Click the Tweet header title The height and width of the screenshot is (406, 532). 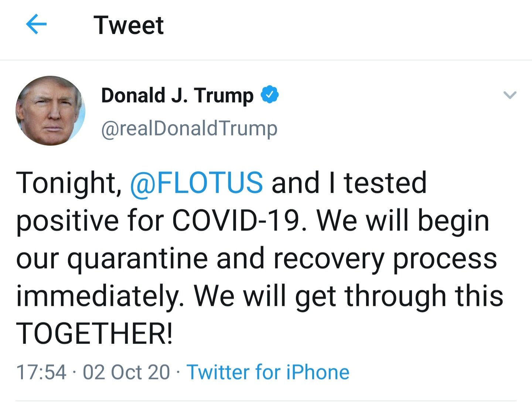(x=128, y=25)
